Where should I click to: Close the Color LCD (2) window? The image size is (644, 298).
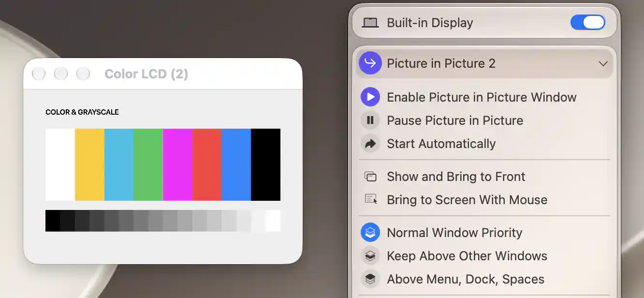coord(39,74)
